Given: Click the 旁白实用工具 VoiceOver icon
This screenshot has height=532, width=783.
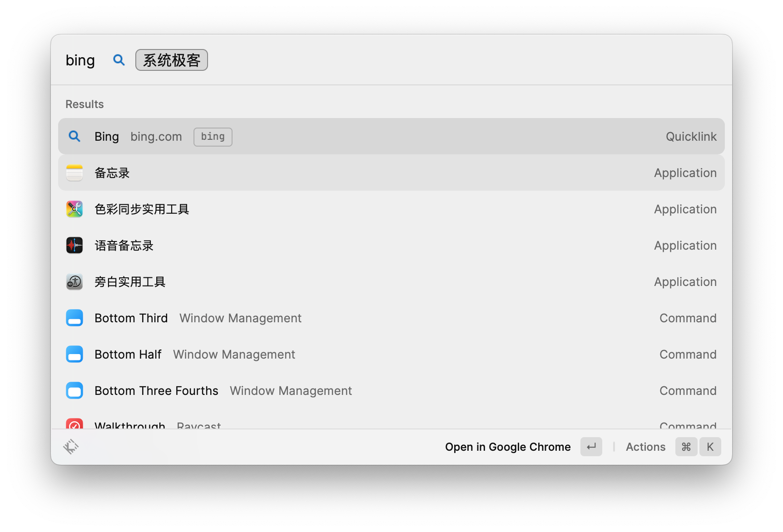Looking at the screenshot, I should coord(74,281).
